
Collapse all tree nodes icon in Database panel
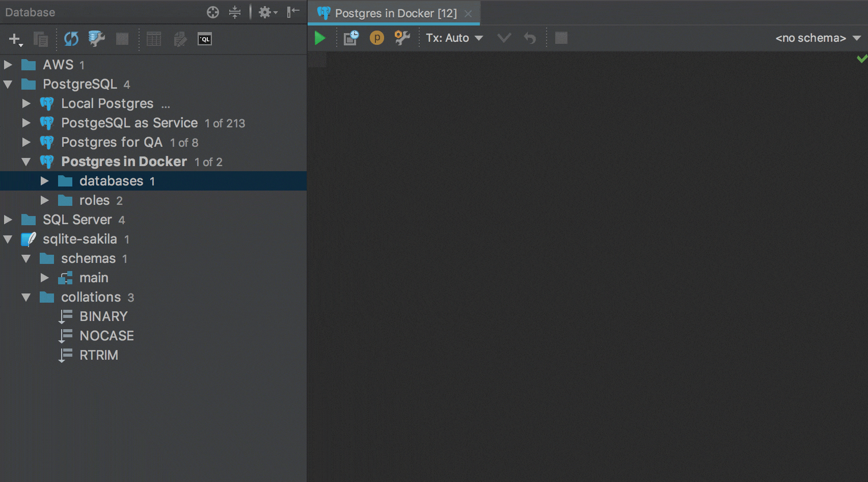point(235,12)
